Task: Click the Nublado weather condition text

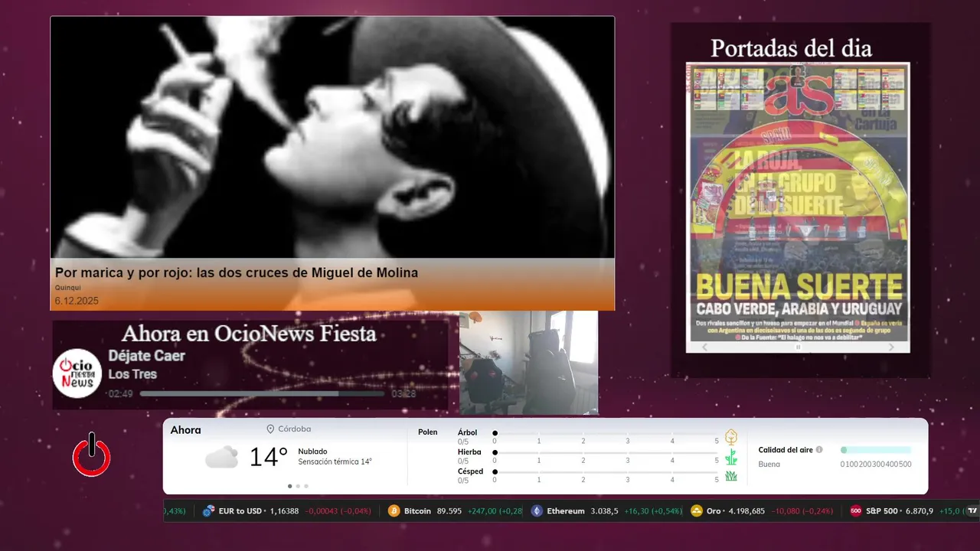Action: (313, 452)
